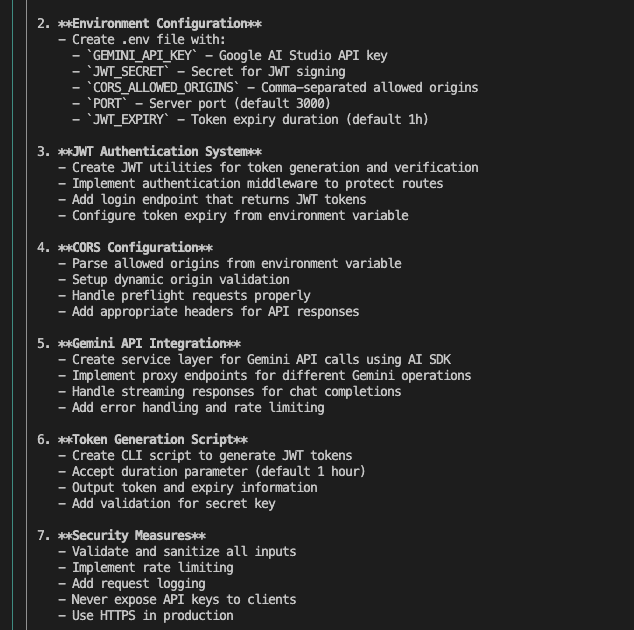This screenshot has height=630, width=634.
Task: Select the Use HTTPS in production line
Action: tap(146, 615)
